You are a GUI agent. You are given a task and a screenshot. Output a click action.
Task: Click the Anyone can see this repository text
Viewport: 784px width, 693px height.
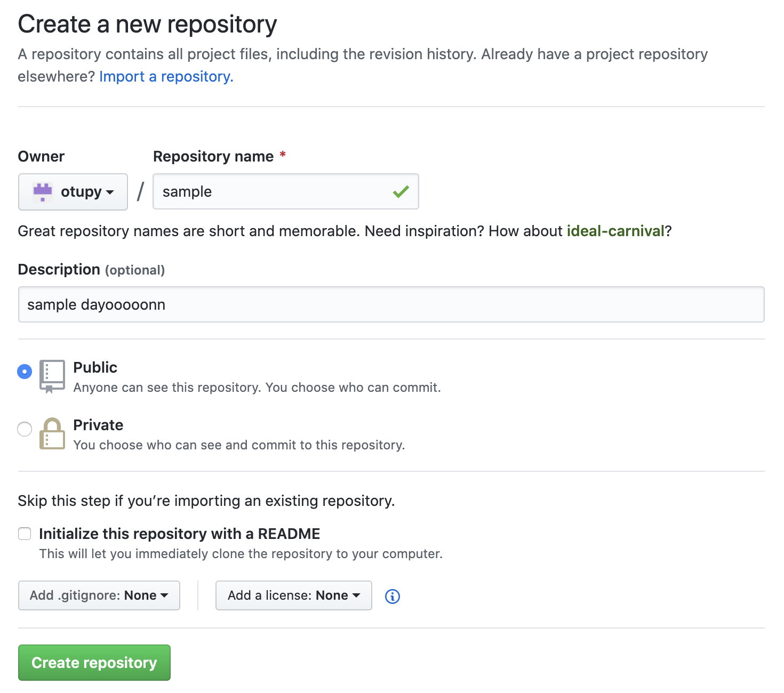pyautogui.click(x=257, y=388)
